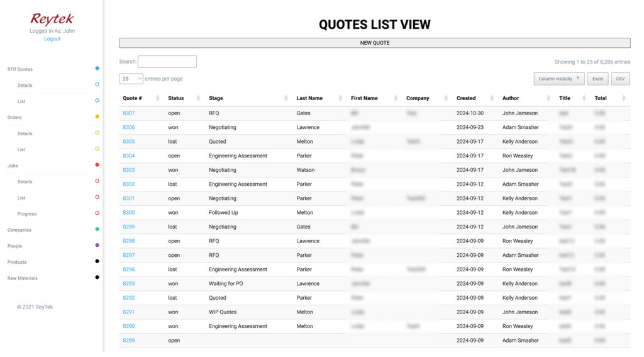Open quote 8303
Image resolution: width=644 pixels, height=357 pixels.
coord(128,170)
